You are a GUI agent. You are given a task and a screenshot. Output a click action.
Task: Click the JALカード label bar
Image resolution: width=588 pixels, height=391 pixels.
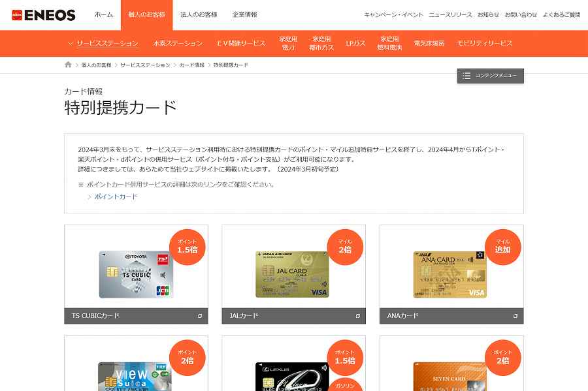(x=293, y=316)
